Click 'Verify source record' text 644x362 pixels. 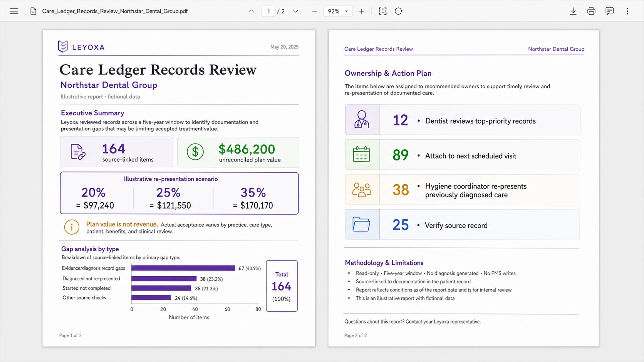[456, 225]
